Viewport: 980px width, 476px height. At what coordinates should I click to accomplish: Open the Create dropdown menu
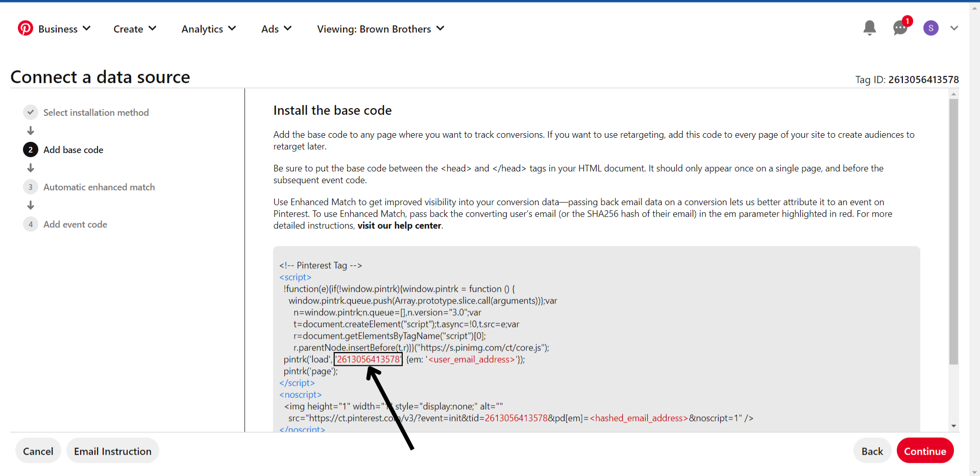click(x=135, y=29)
